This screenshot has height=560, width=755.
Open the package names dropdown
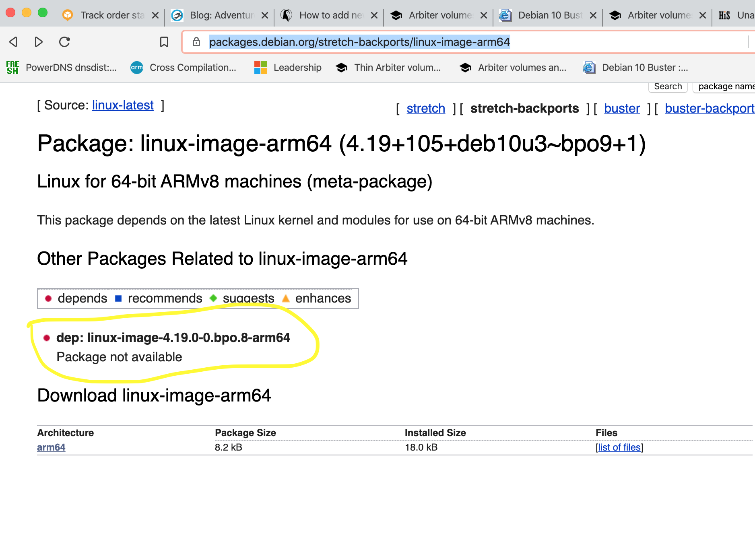coord(724,86)
